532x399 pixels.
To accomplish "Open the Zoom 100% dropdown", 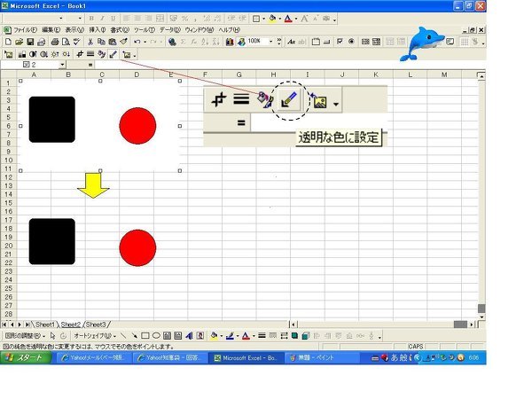I will [x=270, y=42].
